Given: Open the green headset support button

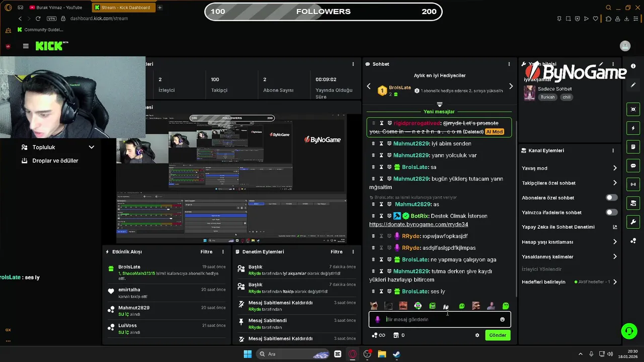Looking at the screenshot, I should [629, 331].
